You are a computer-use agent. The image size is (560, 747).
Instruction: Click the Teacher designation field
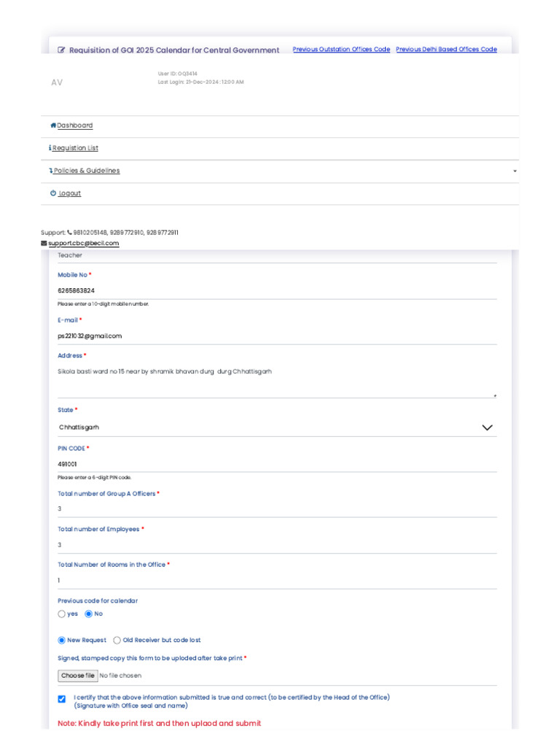(x=277, y=256)
